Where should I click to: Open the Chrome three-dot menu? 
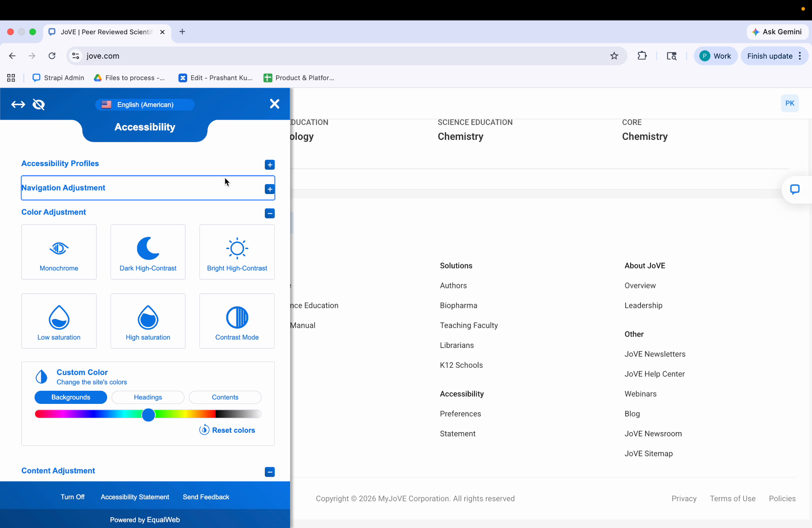[800, 56]
